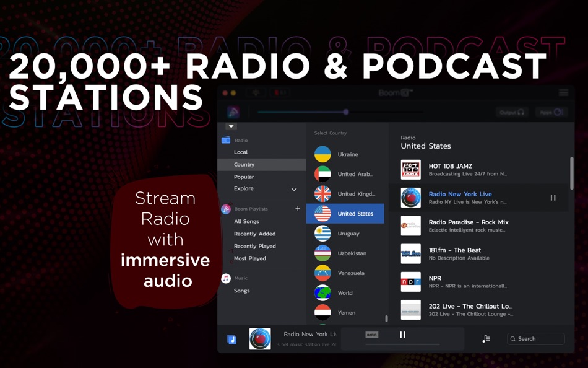Add a new Boom playlist with plus
Screen dimensions: 588x368
click(297, 208)
